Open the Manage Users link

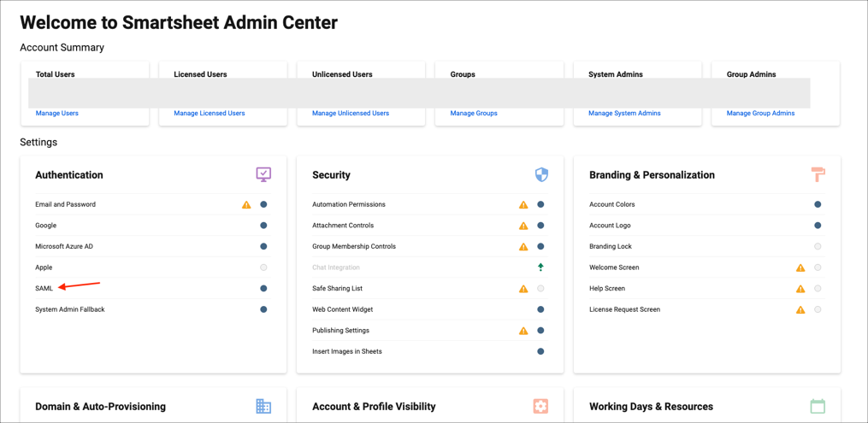tap(57, 113)
